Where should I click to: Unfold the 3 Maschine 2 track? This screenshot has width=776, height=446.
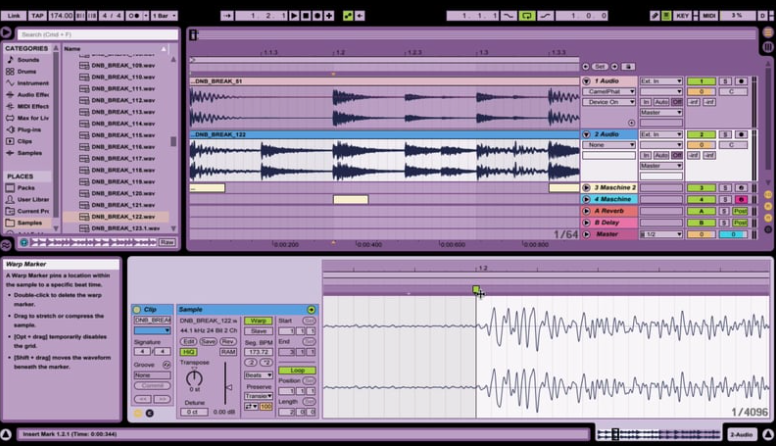click(x=586, y=188)
